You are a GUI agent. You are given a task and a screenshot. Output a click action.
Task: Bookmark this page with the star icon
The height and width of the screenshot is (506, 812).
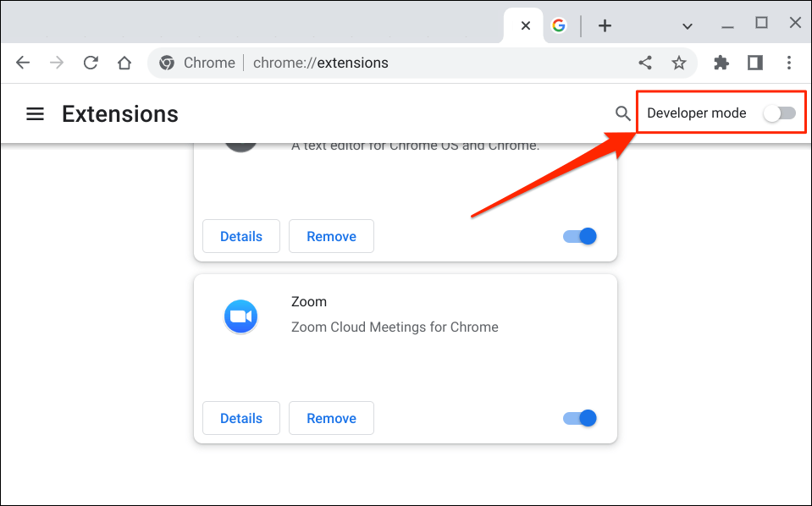click(x=678, y=63)
